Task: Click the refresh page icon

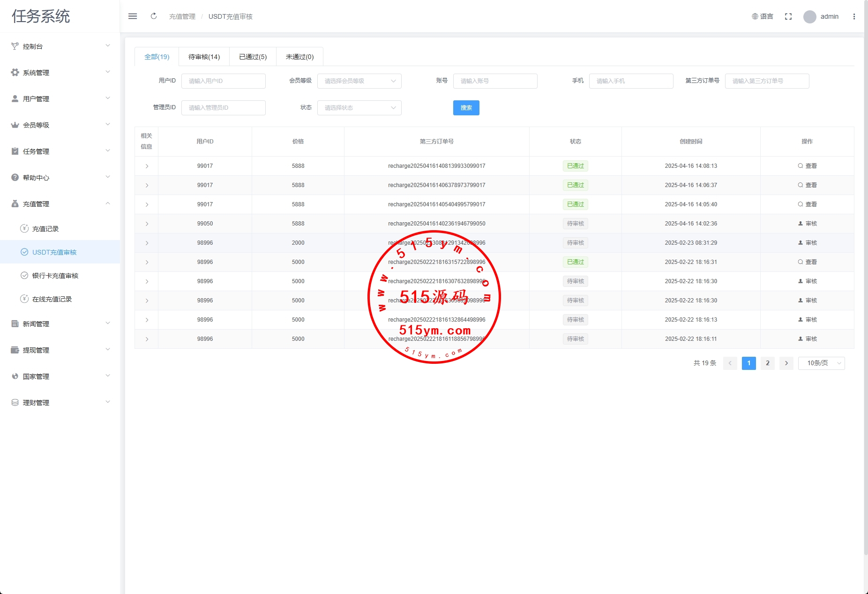Action: 154,16
